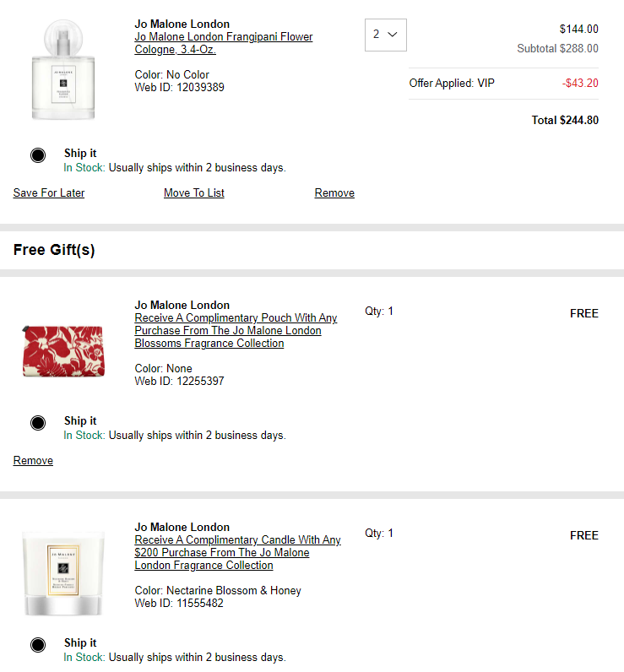
Task: Click Move To List link
Action: tap(193, 192)
